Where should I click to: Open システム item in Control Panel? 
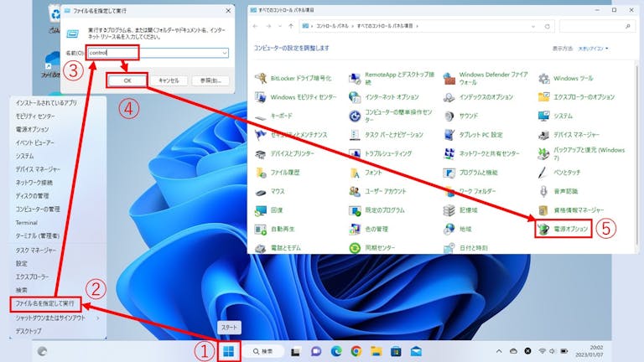555,116
